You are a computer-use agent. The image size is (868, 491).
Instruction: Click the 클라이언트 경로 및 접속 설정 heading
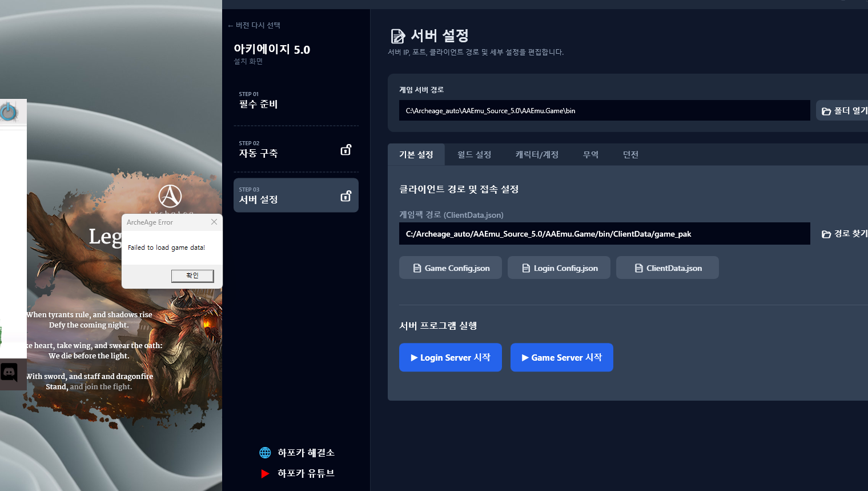[459, 189]
